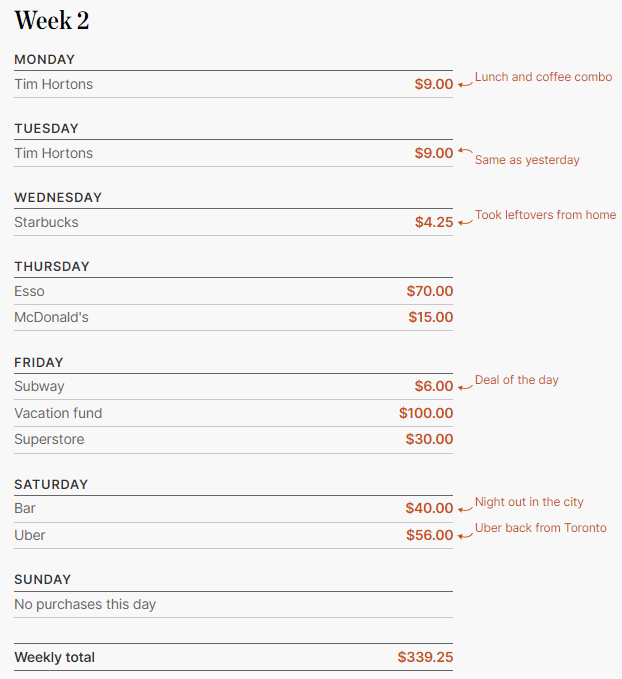The width and height of the screenshot is (622, 679).
Task: Click the arrow next to Uber back from Toronto
Action: 466,536
